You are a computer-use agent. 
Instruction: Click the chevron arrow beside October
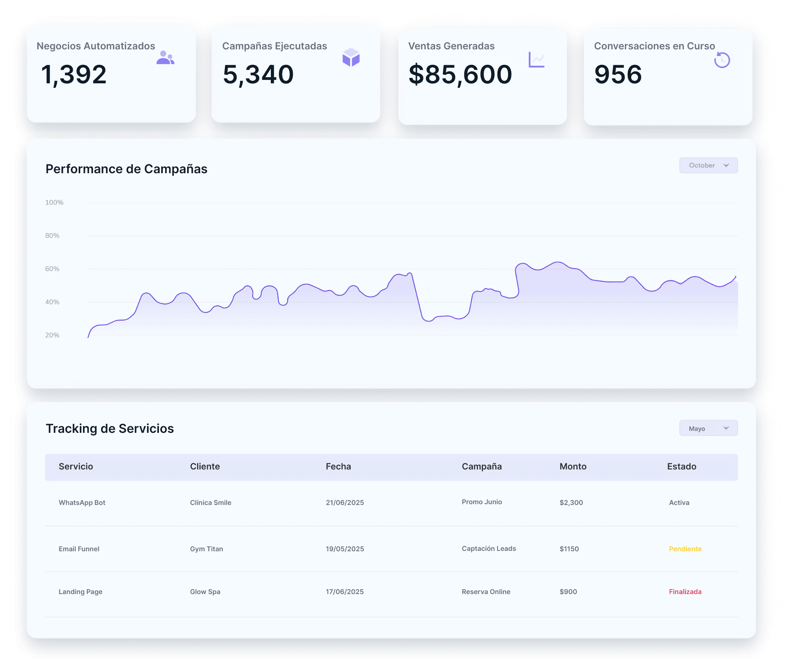(726, 165)
